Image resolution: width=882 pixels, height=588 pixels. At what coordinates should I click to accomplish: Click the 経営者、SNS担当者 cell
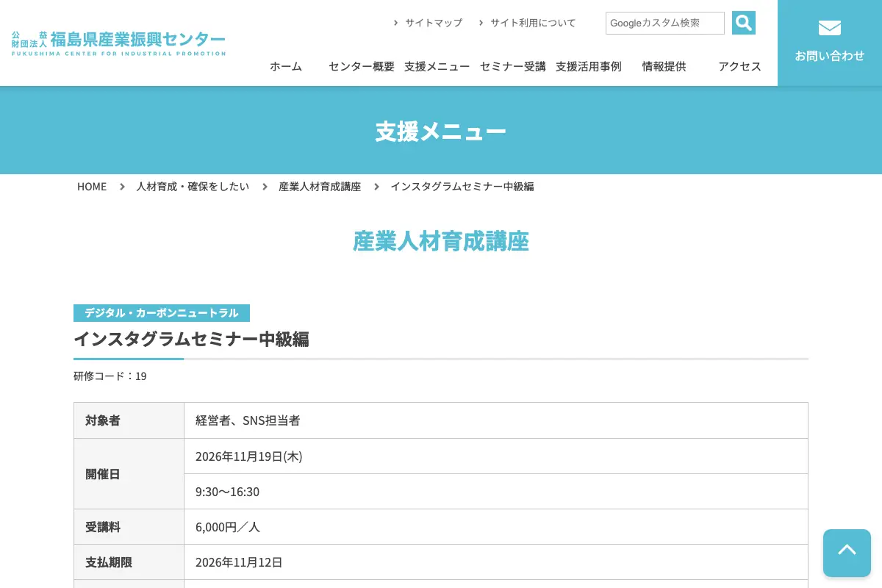click(x=496, y=420)
